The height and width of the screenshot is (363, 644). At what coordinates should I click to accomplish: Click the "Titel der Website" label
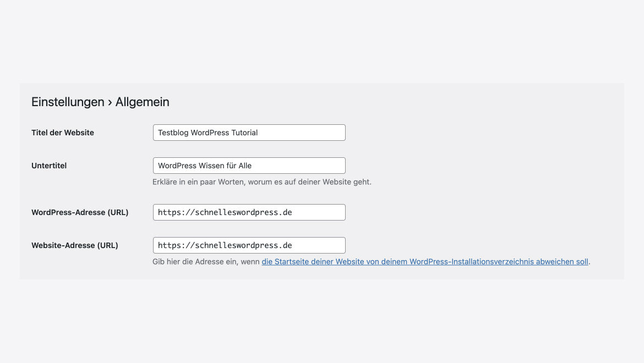62,133
